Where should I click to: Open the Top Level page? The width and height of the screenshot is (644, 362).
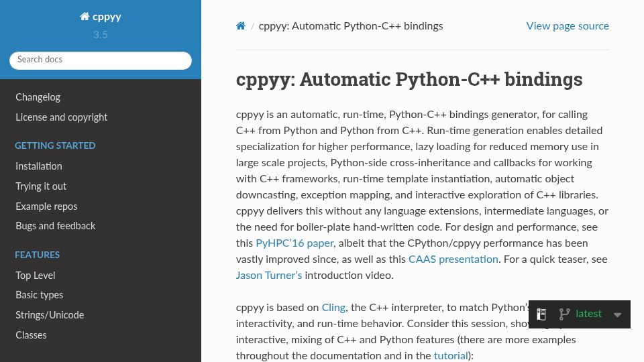tap(36, 276)
